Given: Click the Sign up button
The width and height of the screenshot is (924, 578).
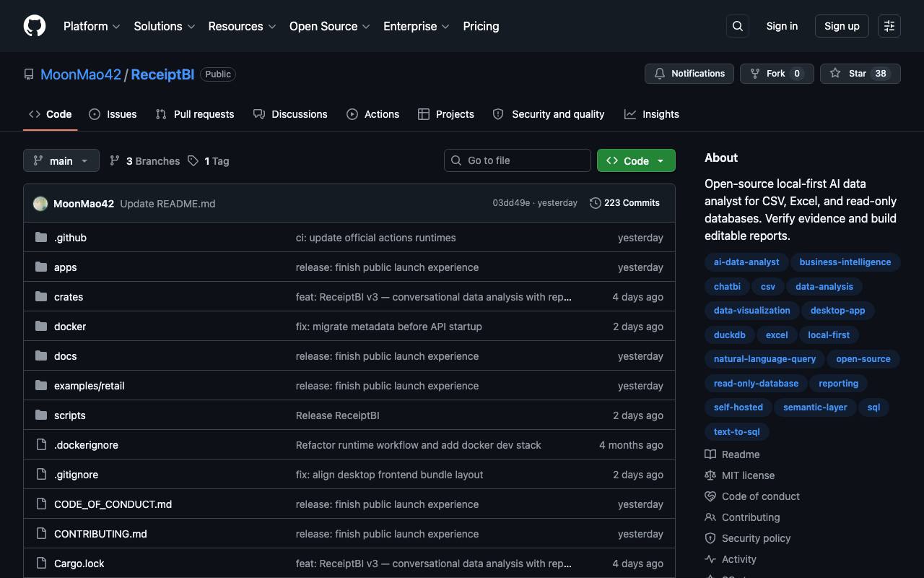Looking at the screenshot, I should pos(842,26).
